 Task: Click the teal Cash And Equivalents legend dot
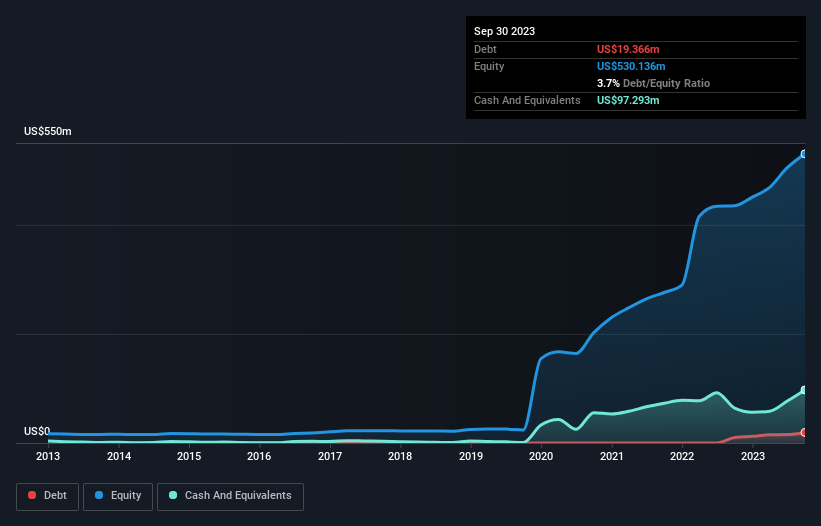[173, 495]
